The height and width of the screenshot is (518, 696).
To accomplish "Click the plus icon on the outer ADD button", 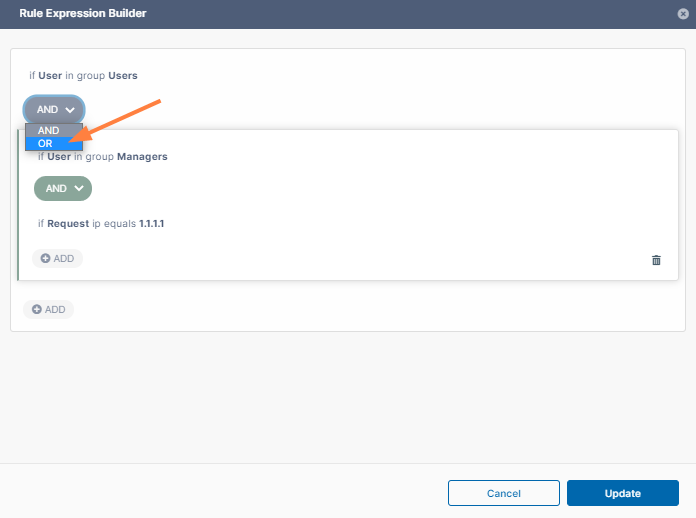I will coord(37,310).
